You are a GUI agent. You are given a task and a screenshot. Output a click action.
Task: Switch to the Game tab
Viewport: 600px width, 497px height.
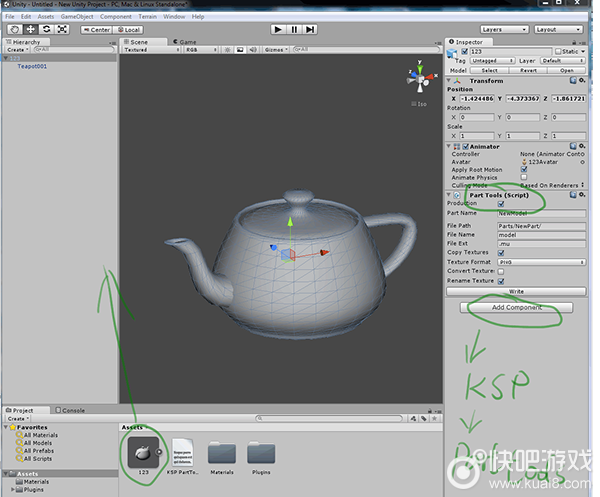coord(184,42)
